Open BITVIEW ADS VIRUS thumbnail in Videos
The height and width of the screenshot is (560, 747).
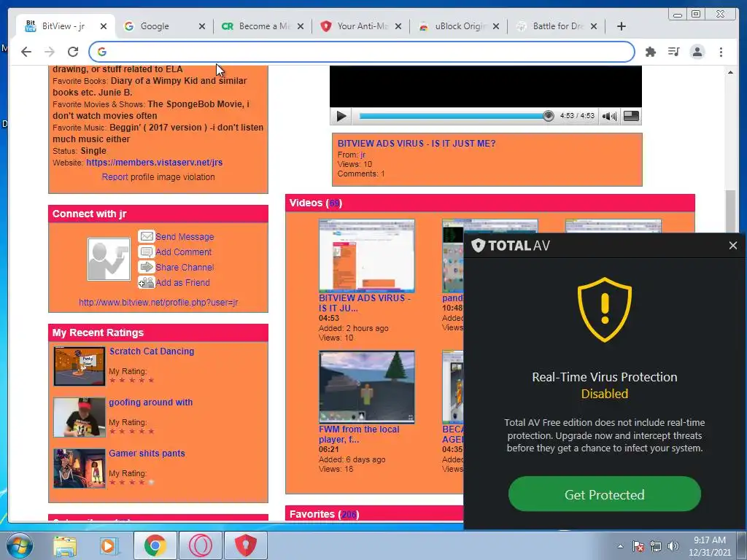[366, 255]
